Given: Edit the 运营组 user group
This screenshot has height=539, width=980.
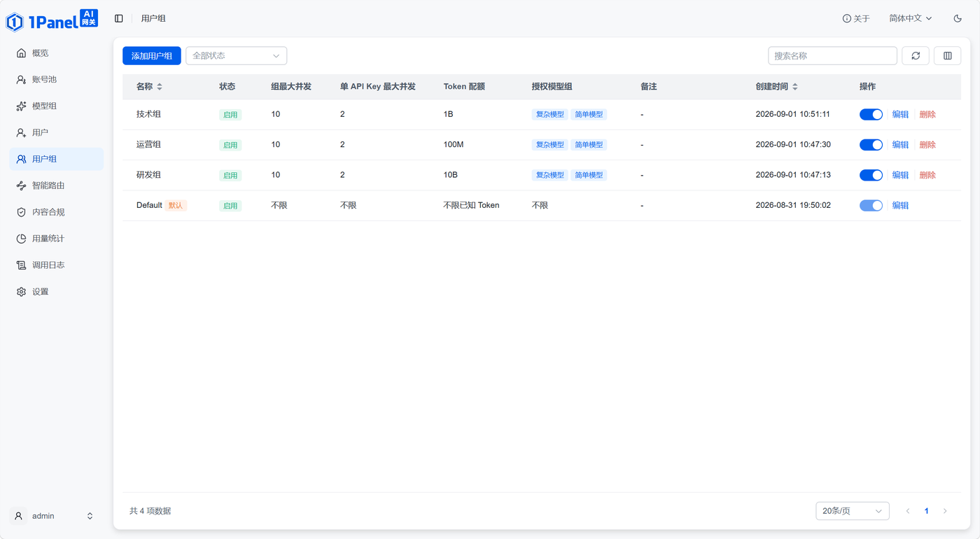Looking at the screenshot, I should tap(900, 145).
